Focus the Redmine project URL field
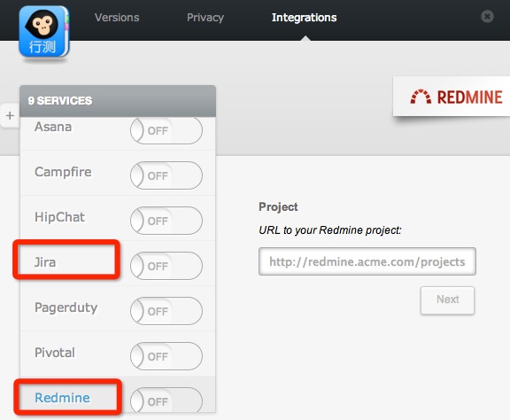 (367, 261)
